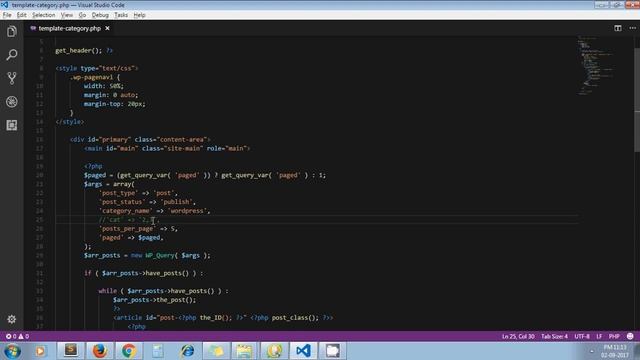Click the Visual Studio Code taskbar icon

pos(303,351)
